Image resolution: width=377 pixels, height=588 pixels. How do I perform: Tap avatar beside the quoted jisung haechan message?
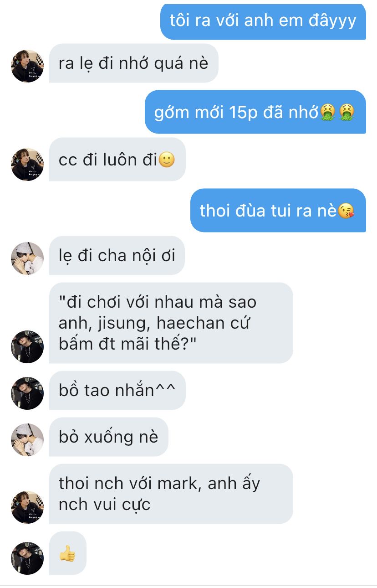coord(27,347)
